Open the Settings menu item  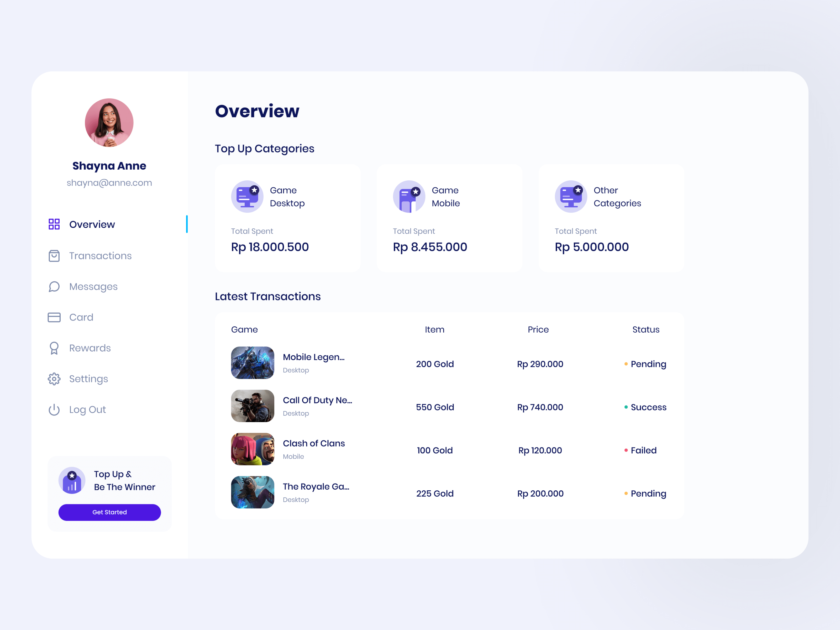(88, 379)
